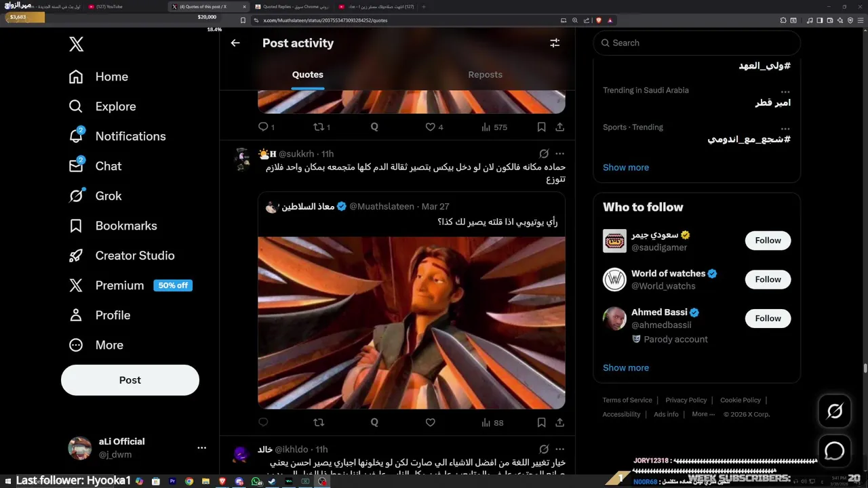Open Notifications in the sidebar
Viewport: 868px width, 488px height.
tap(117, 136)
